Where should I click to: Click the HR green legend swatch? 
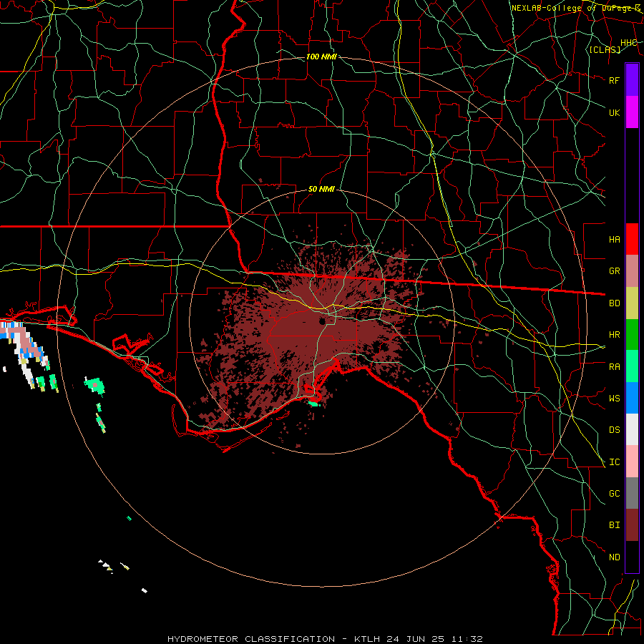[632, 335]
